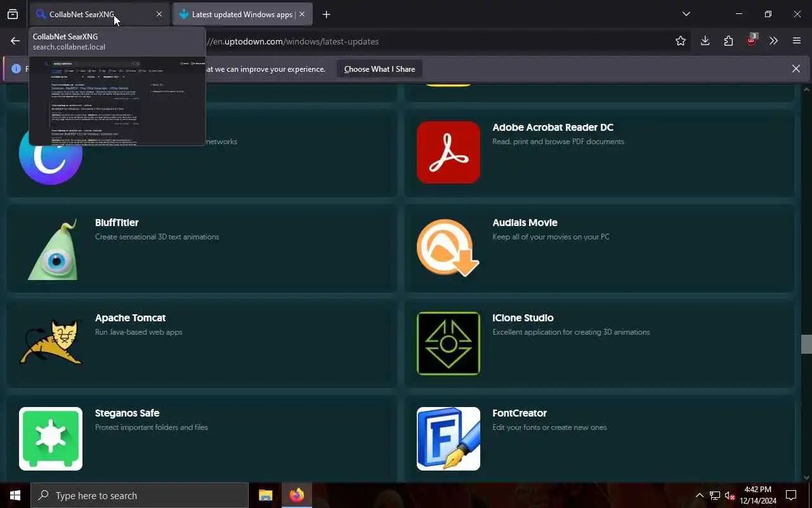Open the Adobe Acrobat Reader DC link

[553, 127]
